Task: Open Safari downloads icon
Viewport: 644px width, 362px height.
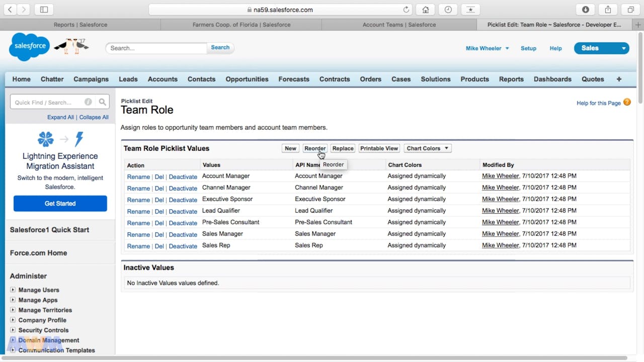Action: click(586, 10)
